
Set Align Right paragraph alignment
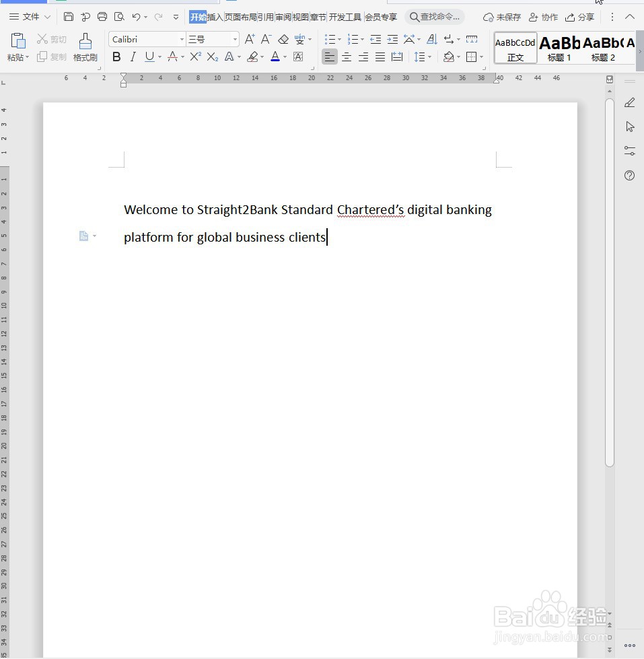[x=363, y=57]
